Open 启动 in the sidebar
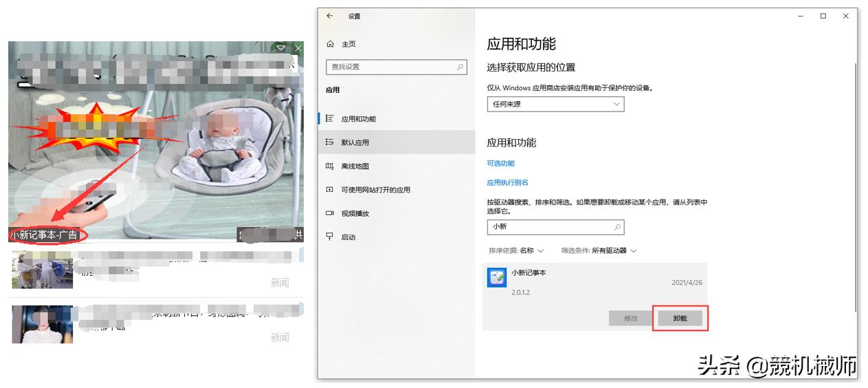The height and width of the screenshot is (388, 868). pos(397,237)
